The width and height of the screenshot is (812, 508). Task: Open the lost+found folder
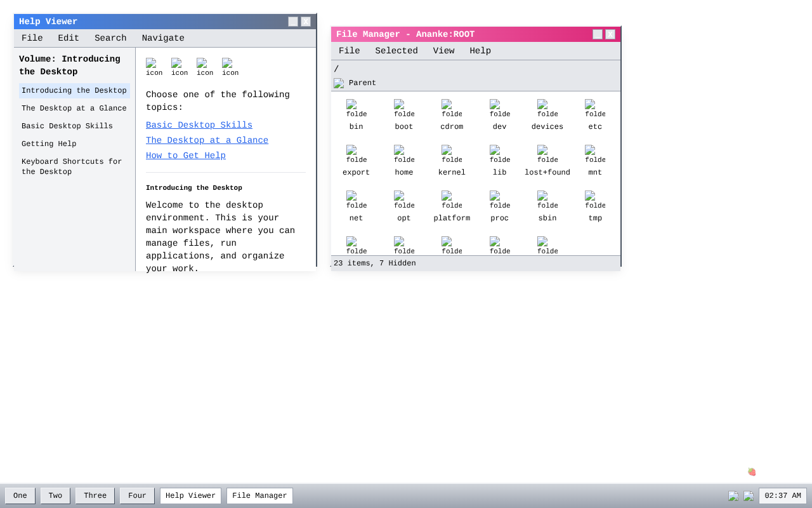click(x=547, y=161)
